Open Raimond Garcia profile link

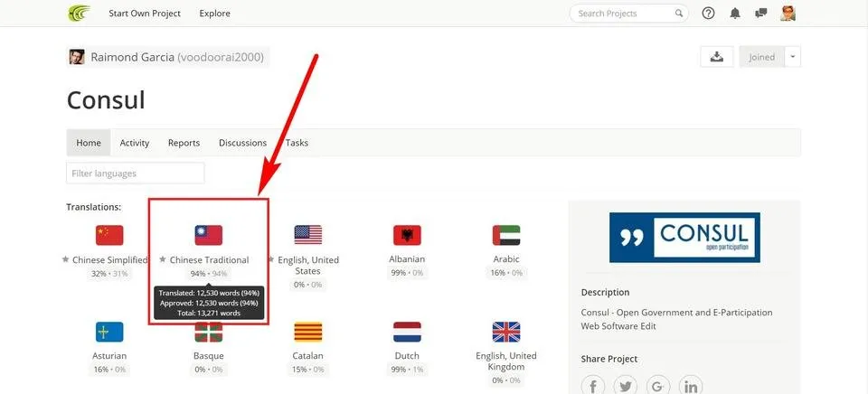[177, 57]
